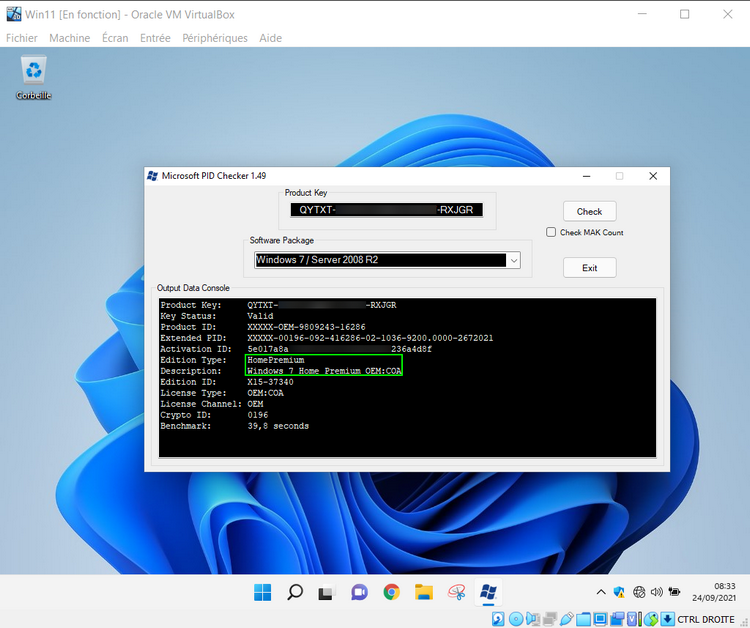The width and height of the screenshot is (750, 628).
Task: Click VirtualBox display monitor status icon
Action: coord(601,619)
